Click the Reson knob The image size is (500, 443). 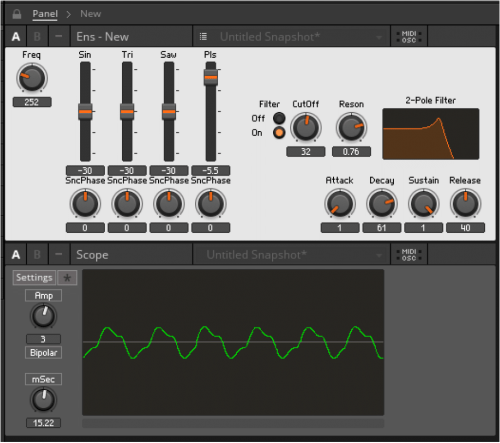click(351, 127)
